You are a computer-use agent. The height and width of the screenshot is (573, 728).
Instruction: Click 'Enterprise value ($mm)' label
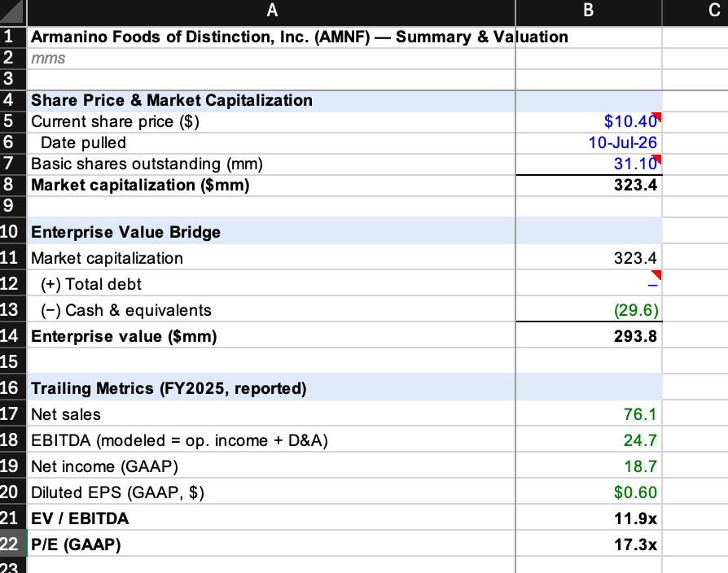[272, 335]
